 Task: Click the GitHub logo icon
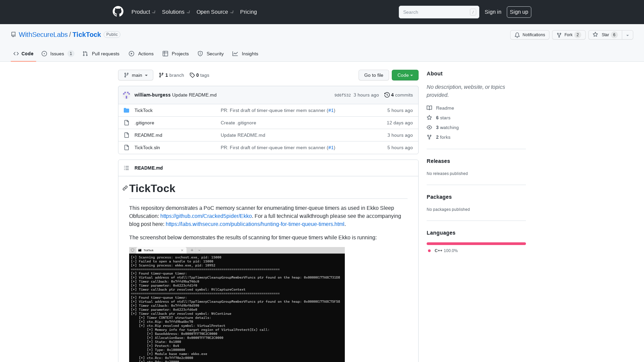[x=118, y=12]
